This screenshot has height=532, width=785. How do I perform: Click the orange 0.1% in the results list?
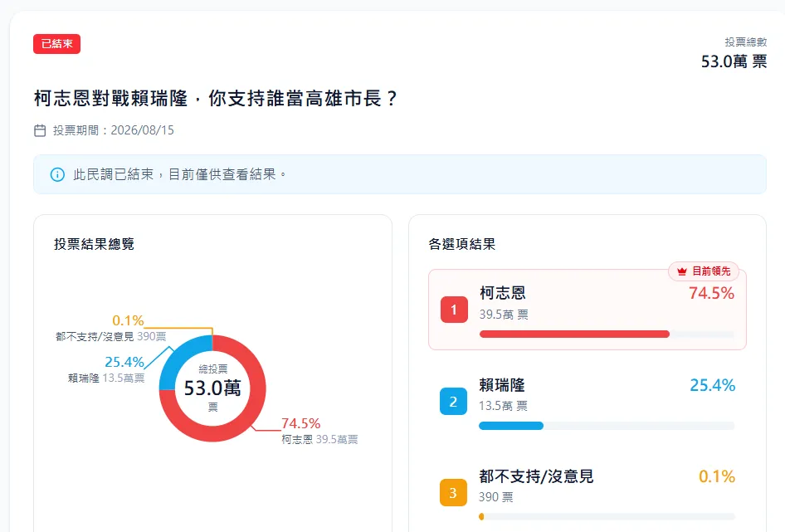point(717,476)
